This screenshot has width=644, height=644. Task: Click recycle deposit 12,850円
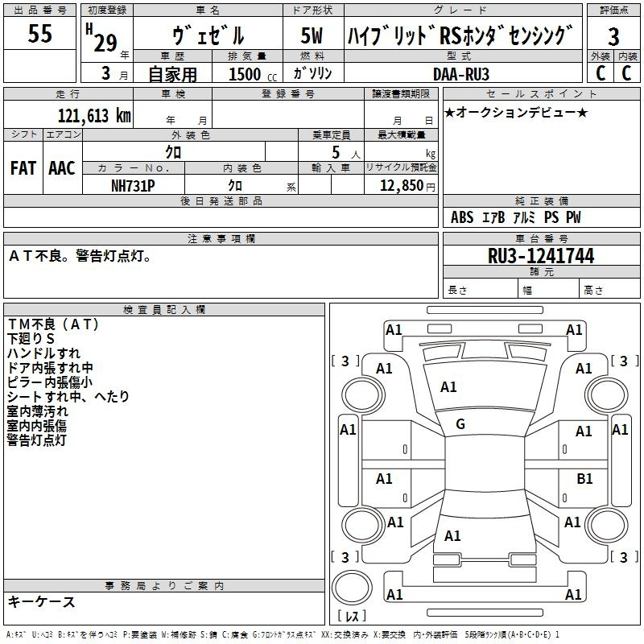click(407, 186)
